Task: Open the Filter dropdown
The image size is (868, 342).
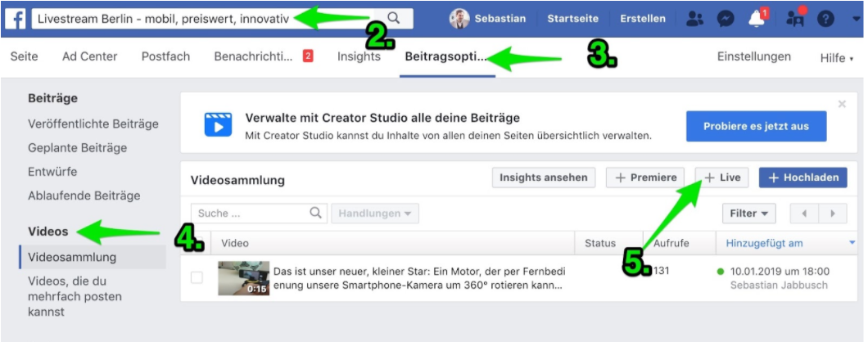Action: (748, 214)
